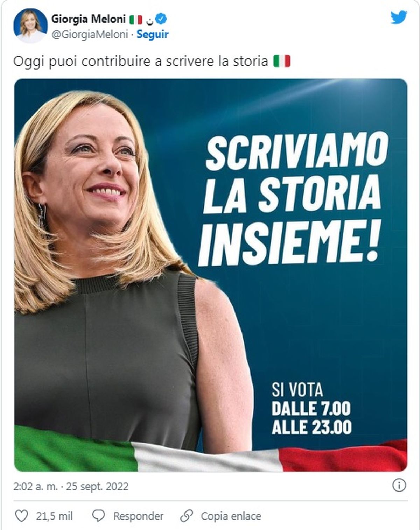Viewport: 420px width, 530px height.
Task: Open the 25 sept. 2022 timestamp
Action: coord(97,487)
